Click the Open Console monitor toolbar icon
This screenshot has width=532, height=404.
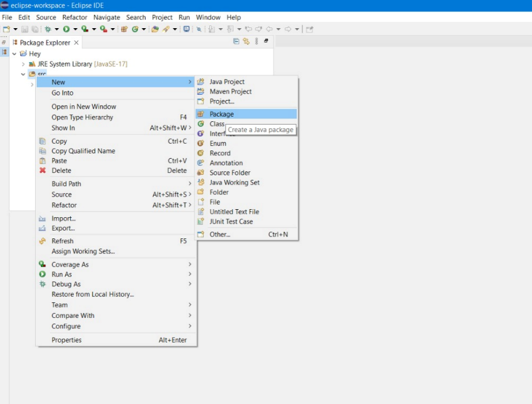point(186,29)
